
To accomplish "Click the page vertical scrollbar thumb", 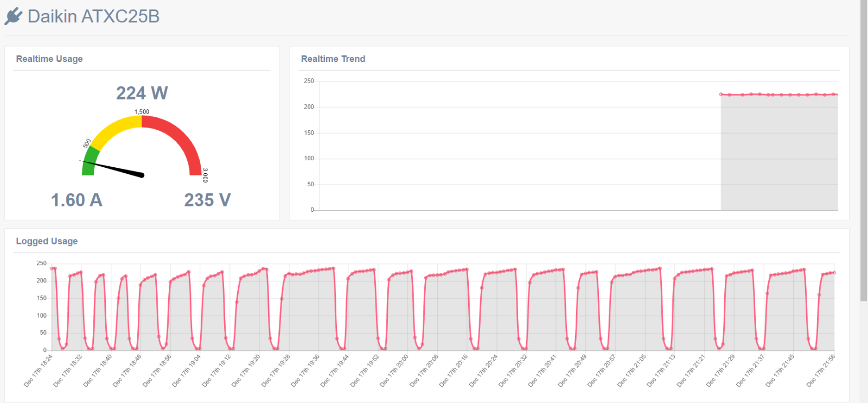I will coord(864,150).
